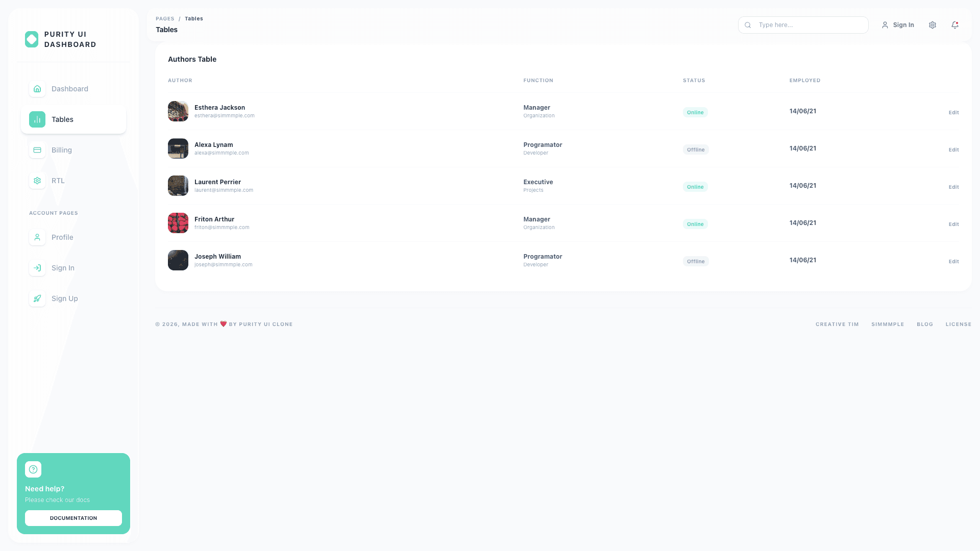This screenshot has width=980, height=551.
Task: Visit the CREATIVE TIM footer link
Action: coord(837,324)
